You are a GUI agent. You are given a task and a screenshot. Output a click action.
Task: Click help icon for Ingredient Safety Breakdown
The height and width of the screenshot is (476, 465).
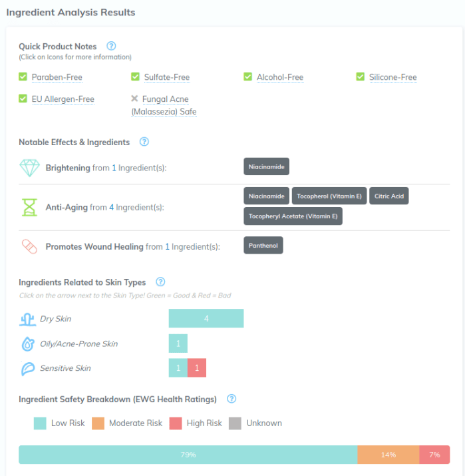(x=232, y=399)
